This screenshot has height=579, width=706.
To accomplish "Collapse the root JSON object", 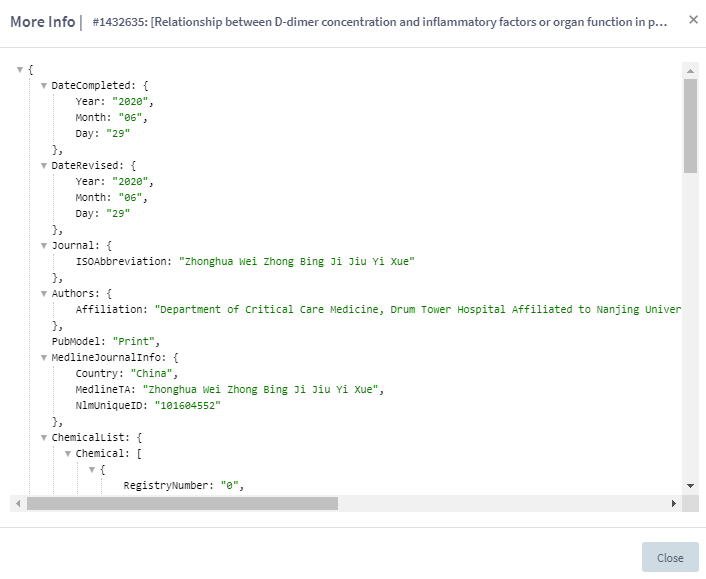I will 20,70.
